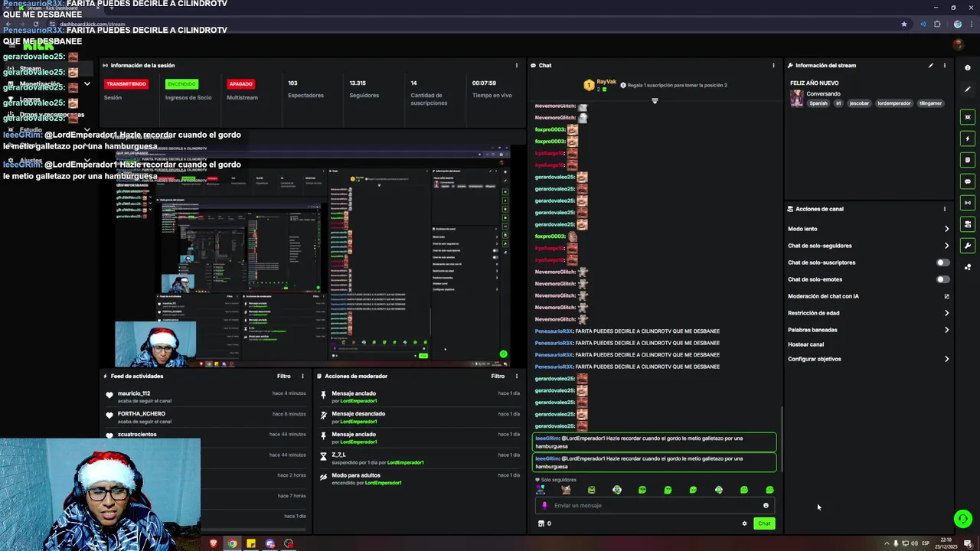Select the Mensaje desanclado moderator action

420,417
